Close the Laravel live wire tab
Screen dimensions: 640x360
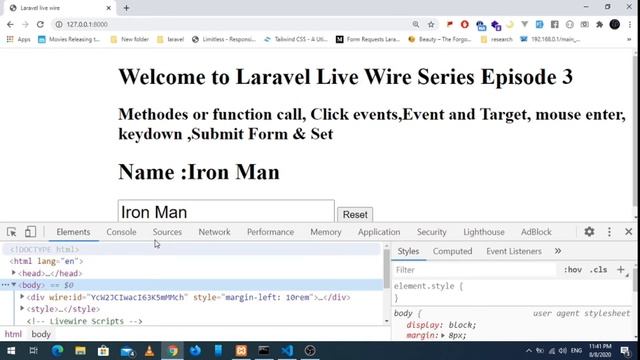click(109, 8)
